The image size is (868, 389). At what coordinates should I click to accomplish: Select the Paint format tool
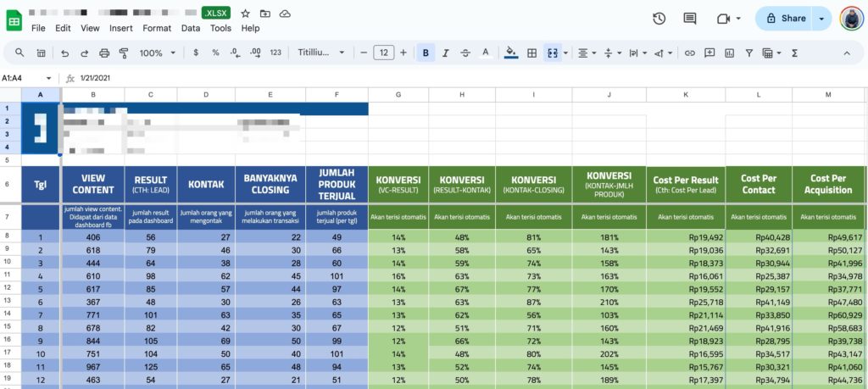point(124,53)
